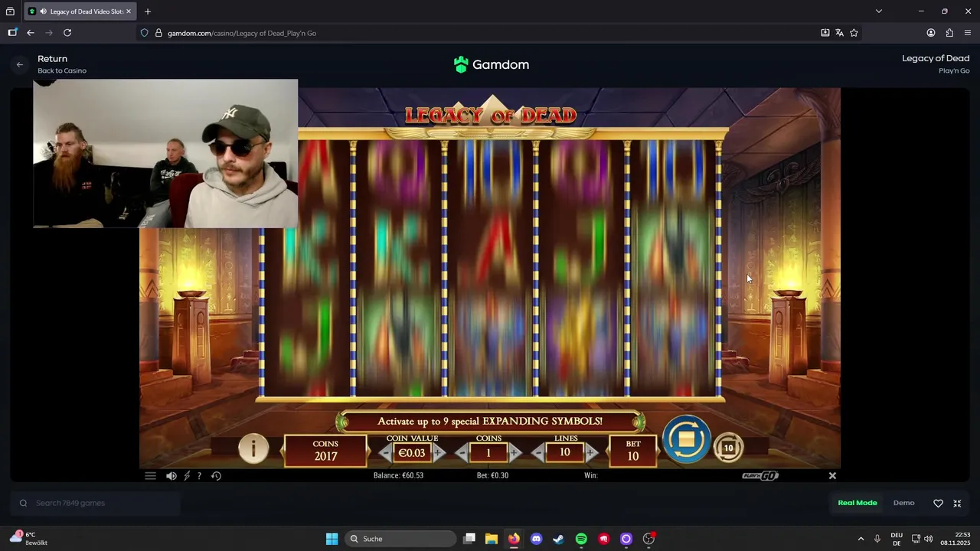This screenshot has width=980, height=551.
Task: Click the Balance €60.53 text
Action: [398, 475]
